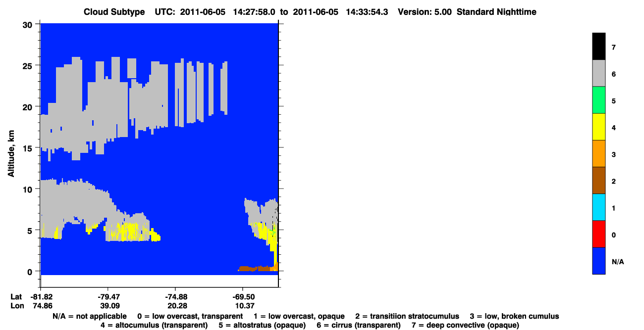
Task: Click the brown swatch labeled 2
Action: pos(598,180)
